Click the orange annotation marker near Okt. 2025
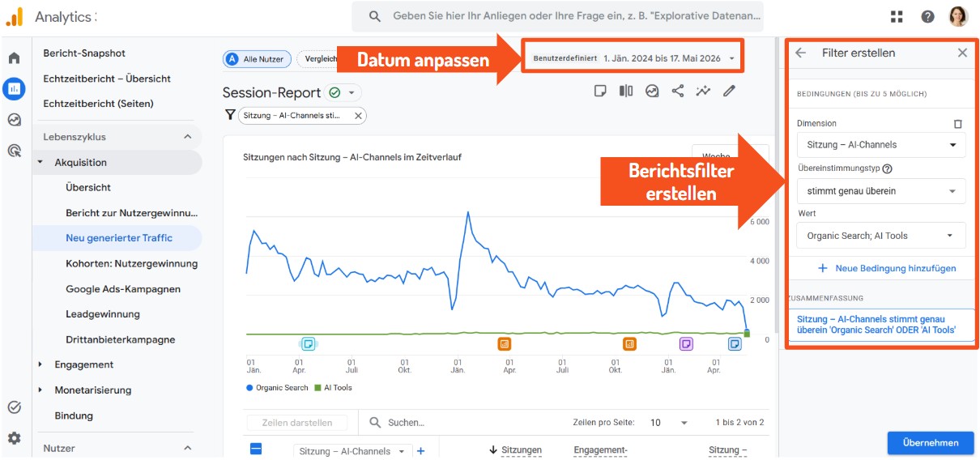This screenshot has width=980, height=460. tap(629, 343)
